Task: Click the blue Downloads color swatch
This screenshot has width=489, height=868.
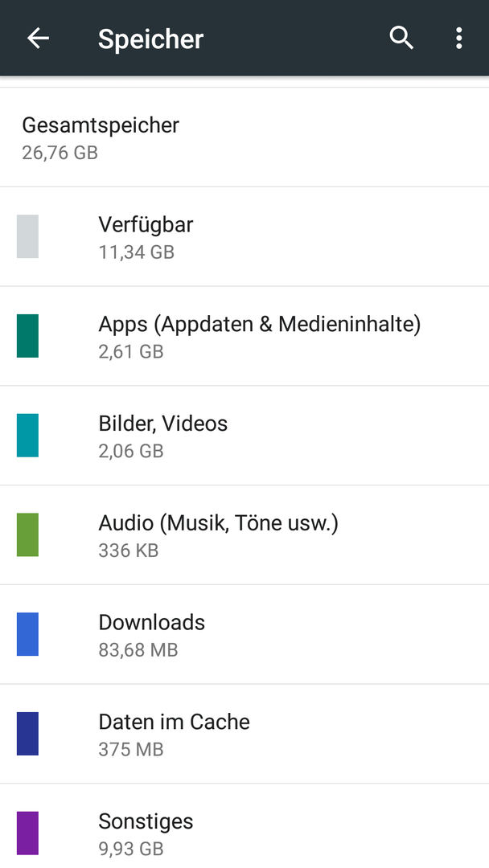Action: tap(27, 634)
